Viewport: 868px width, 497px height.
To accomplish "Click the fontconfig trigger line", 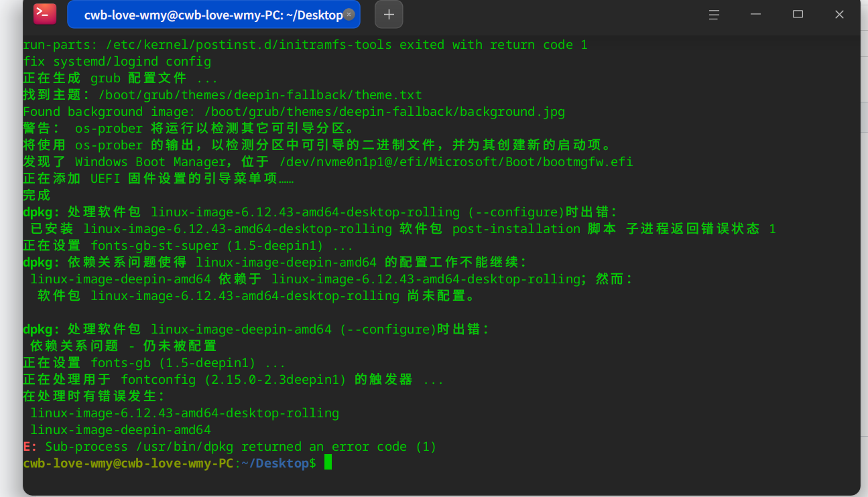I will (233, 380).
